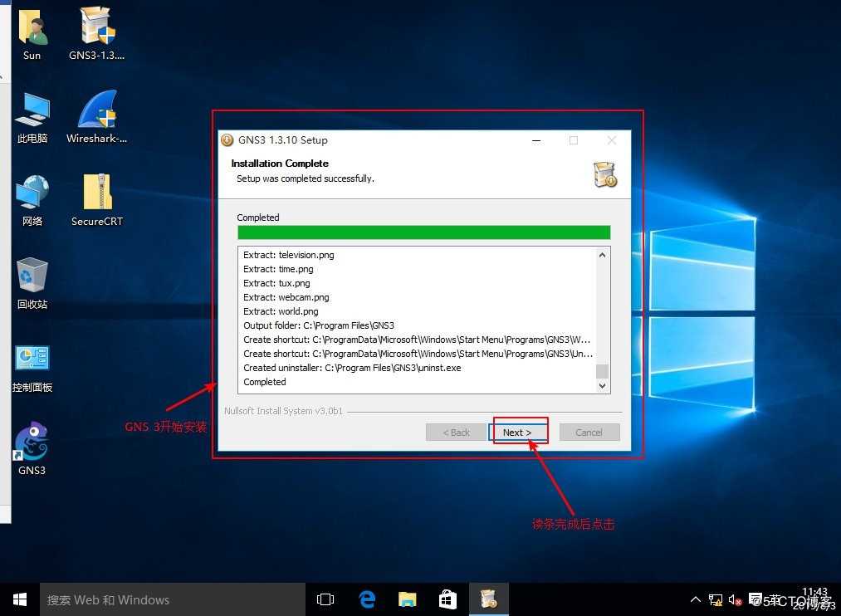Click the search Web and Windows box
The height and width of the screenshot is (616, 841).
click(x=173, y=599)
